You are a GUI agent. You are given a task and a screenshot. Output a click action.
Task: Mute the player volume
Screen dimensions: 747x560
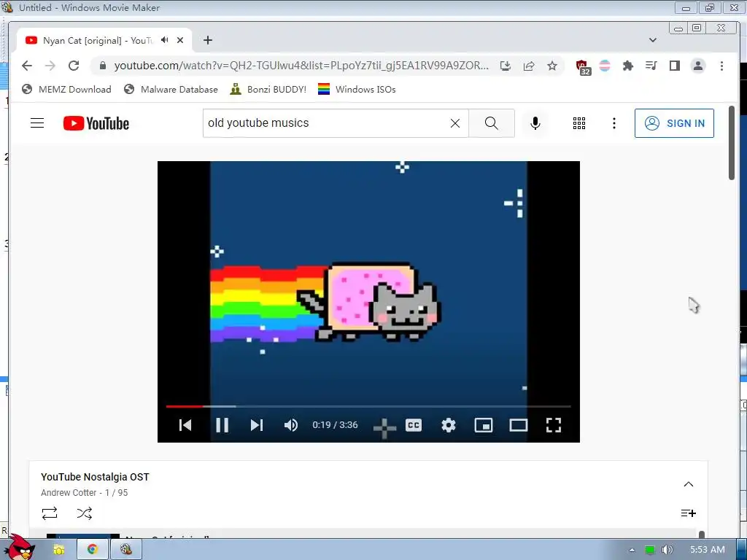pyautogui.click(x=291, y=425)
